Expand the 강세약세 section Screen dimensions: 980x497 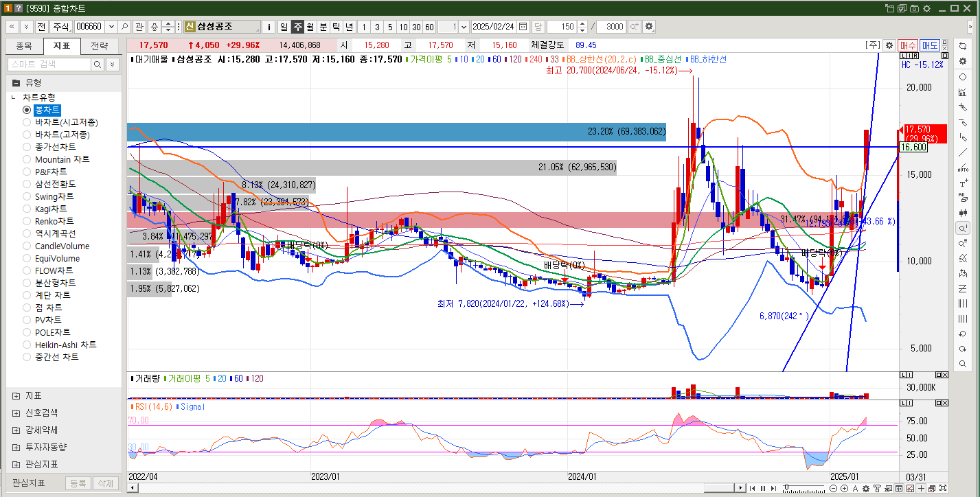pyautogui.click(x=16, y=430)
